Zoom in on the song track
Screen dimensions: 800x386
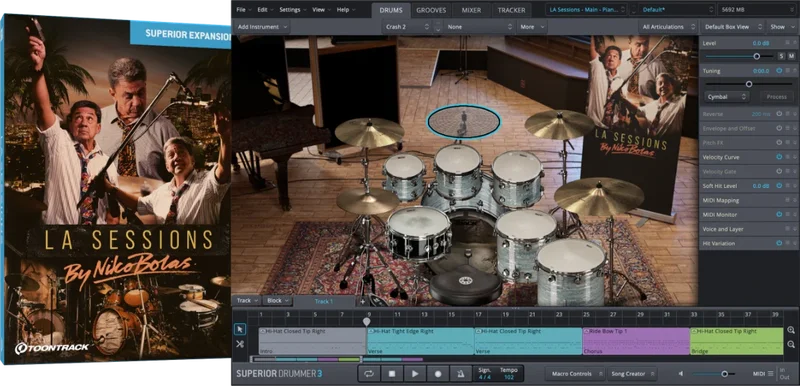coord(791,330)
